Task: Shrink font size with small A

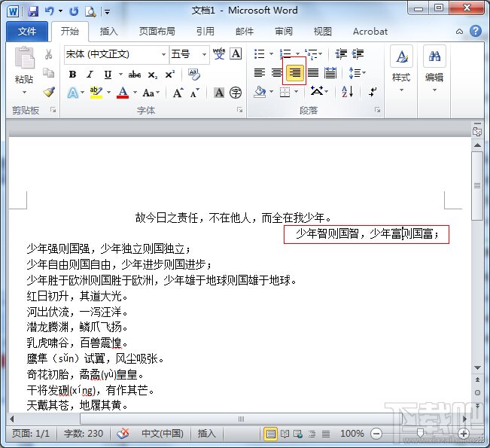Action: tap(194, 93)
